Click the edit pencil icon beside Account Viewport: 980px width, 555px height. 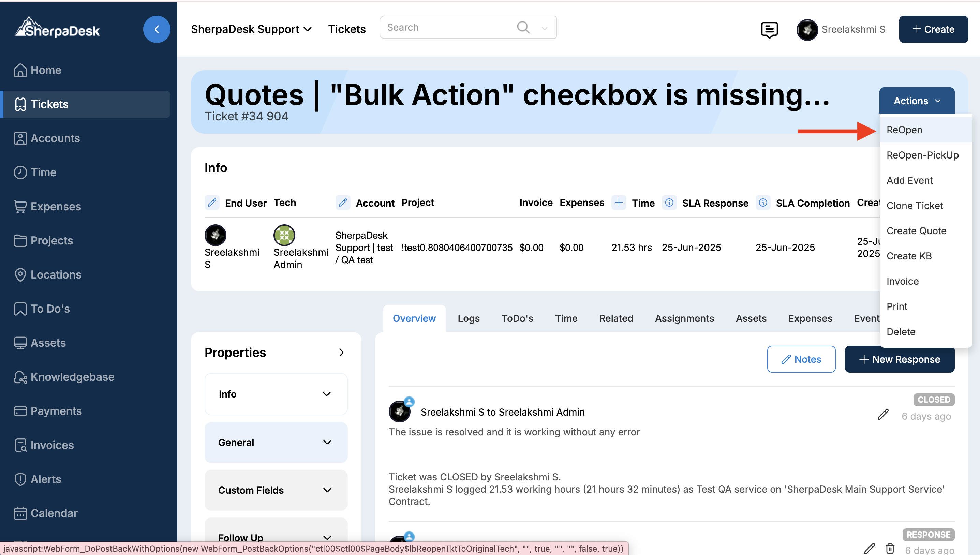343,202
